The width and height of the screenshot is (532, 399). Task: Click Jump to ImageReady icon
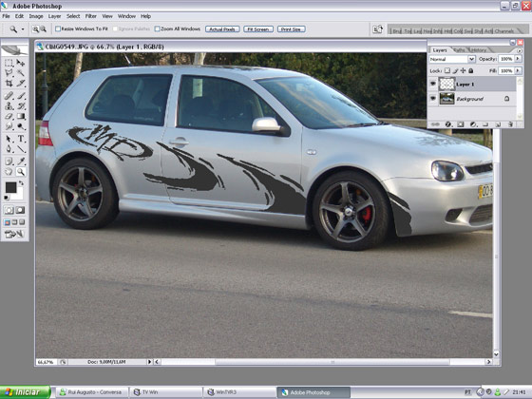click(14, 234)
